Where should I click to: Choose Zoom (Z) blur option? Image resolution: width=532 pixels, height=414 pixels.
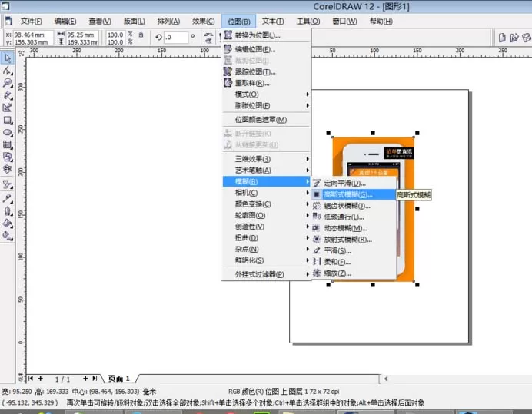(x=354, y=273)
